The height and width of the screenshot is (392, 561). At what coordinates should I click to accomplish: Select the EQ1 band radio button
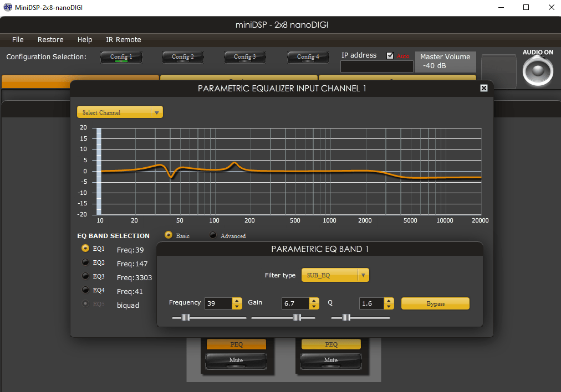pyautogui.click(x=85, y=248)
